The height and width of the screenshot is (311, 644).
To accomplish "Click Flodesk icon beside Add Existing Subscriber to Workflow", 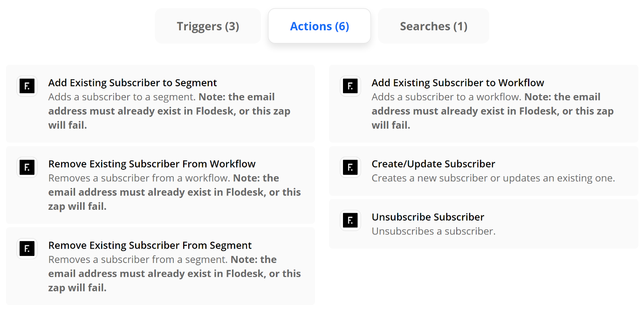I will pyautogui.click(x=350, y=86).
